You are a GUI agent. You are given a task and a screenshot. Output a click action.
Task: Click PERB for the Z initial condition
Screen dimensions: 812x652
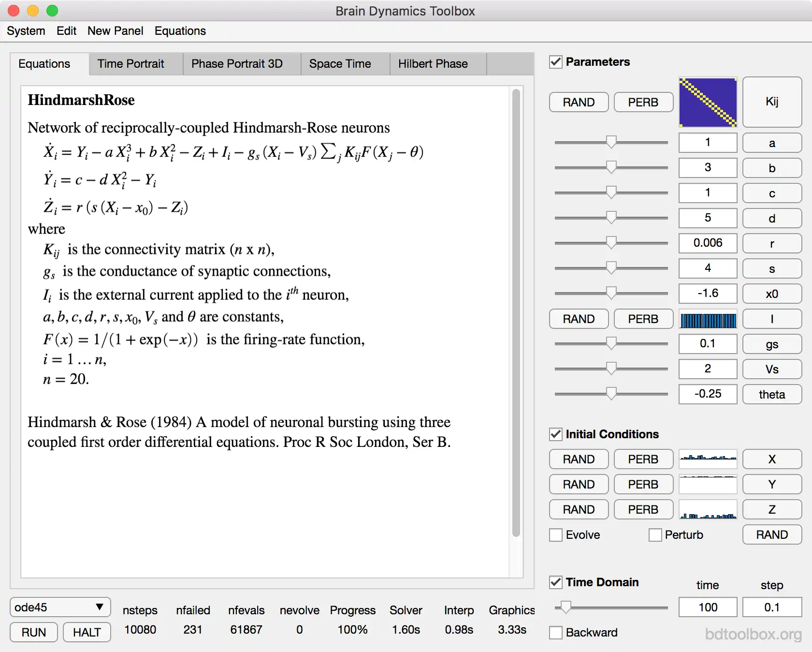pos(643,509)
